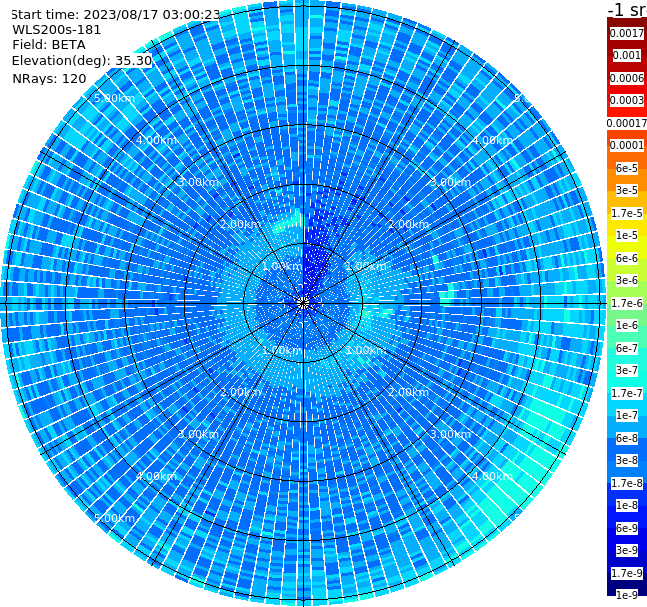647x607 pixels.
Task: Click the northwest 3.00km range label
Action: click(x=198, y=182)
